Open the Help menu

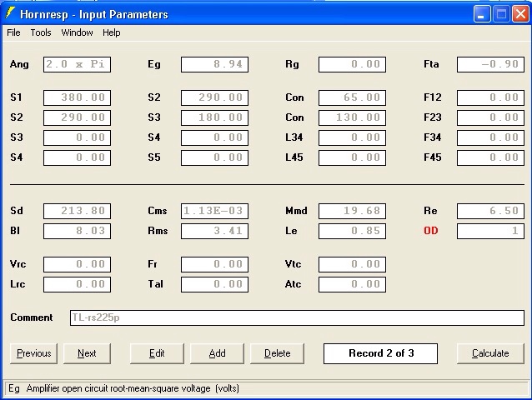[x=111, y=32]
